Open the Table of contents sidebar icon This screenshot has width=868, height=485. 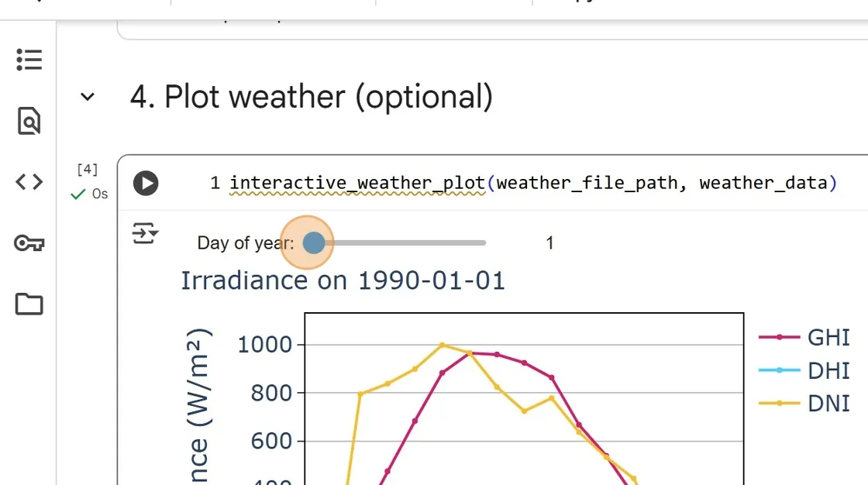pos(29,60)
